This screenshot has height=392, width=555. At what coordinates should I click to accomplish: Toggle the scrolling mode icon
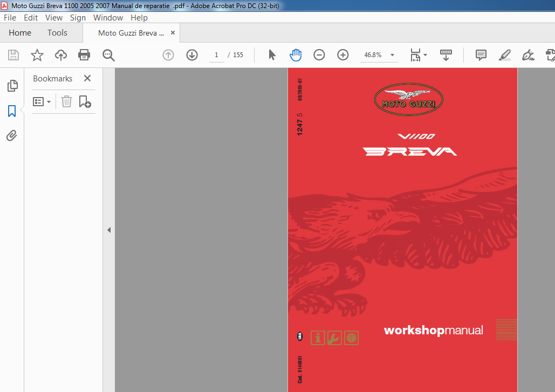[x=446, y=55]
